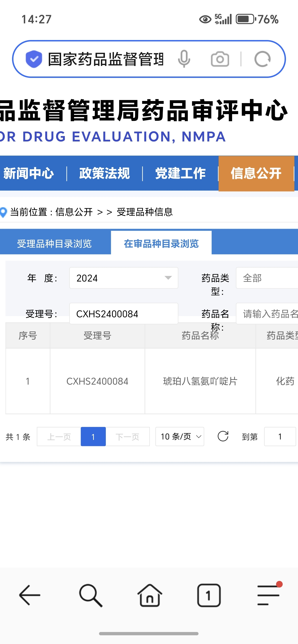Open the 药品类型 全部 dropdown
This screenshot has width=298, height=644.
pos(267,278)
